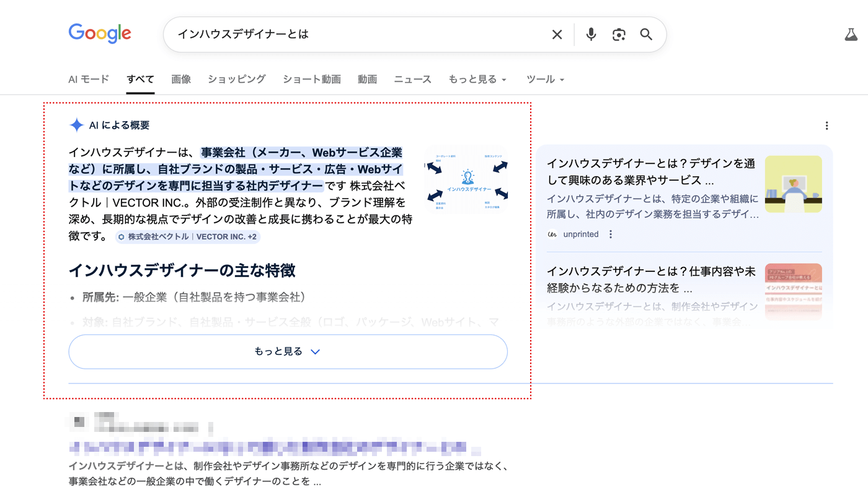This screenshot has height=489, width=868.
Task: Click the search magnifier icon
Action: [645, 34]
